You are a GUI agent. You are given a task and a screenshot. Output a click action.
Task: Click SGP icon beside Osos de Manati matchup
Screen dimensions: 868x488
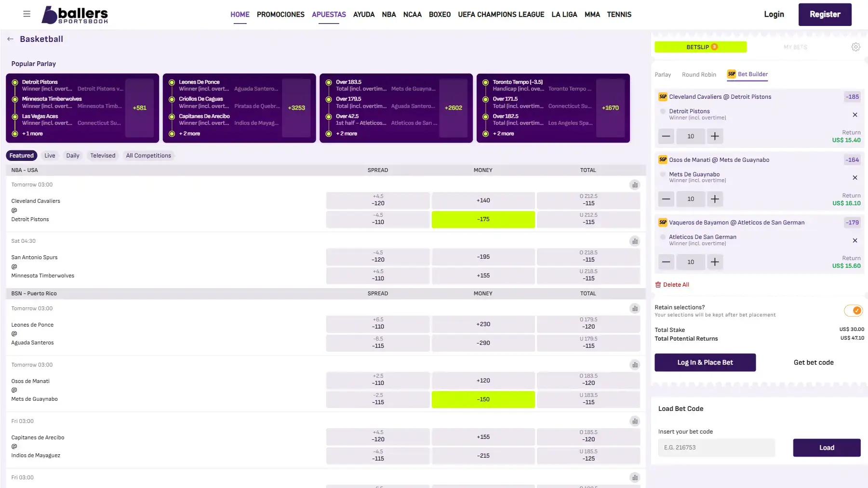[x=663, y=160]
